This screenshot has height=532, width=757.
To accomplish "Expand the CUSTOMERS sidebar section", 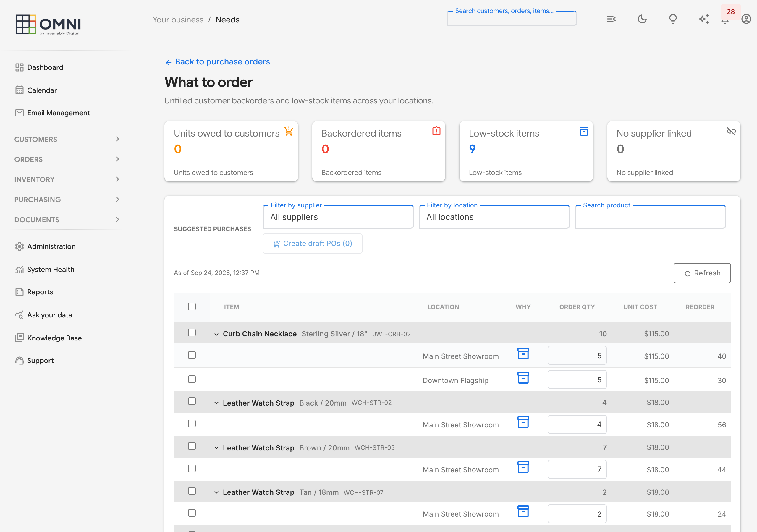I will click(67, 139).
